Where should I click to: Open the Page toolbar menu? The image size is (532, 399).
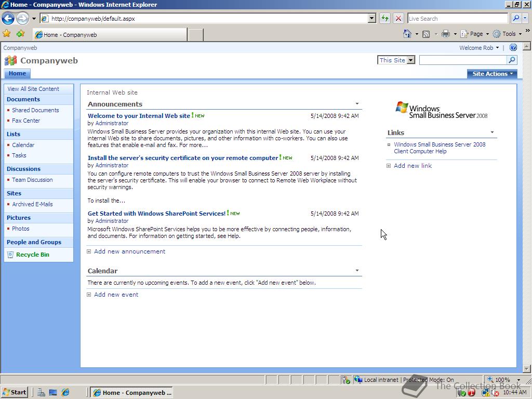pyautogui.click(x=474, y=34)
